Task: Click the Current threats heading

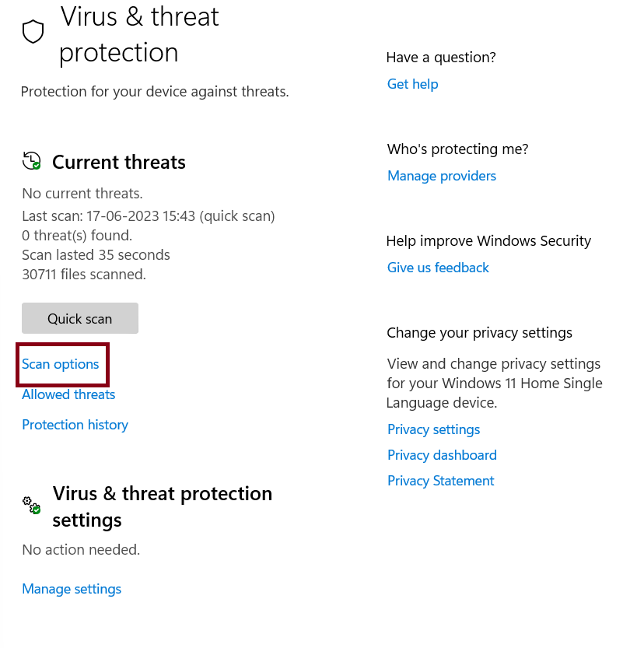Action: pyautogui.click(x=119, y=162)
